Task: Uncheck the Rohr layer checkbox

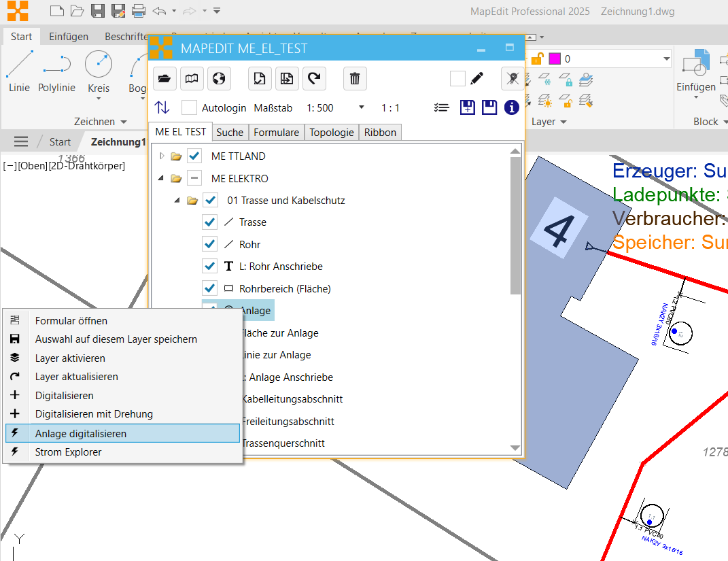Action: click(x=210, y=244)
